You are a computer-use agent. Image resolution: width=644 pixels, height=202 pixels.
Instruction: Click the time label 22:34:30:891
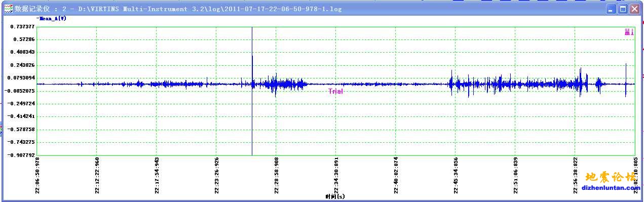336,175
